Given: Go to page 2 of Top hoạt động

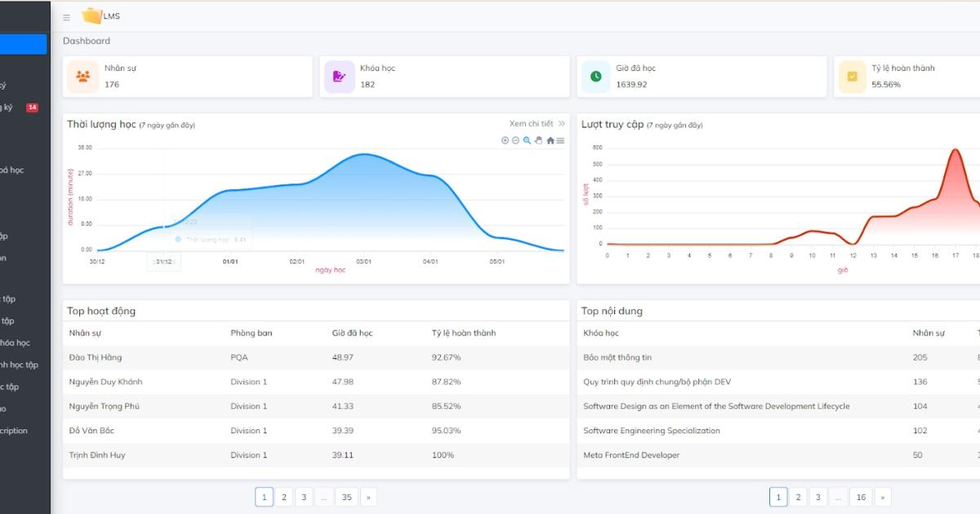Looking at the screenshot, I should click(x=283, y=497).
